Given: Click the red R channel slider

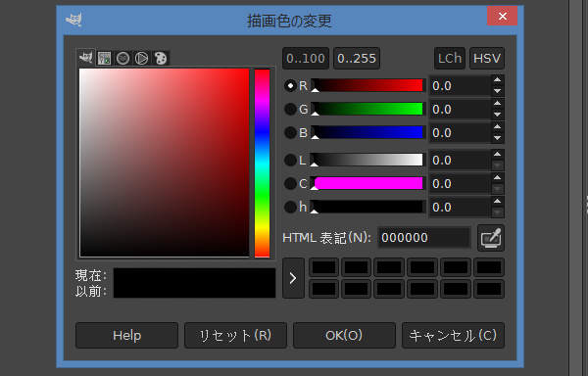Looking at the screenshot, I should pyautogui.click(x=367, y=85).
